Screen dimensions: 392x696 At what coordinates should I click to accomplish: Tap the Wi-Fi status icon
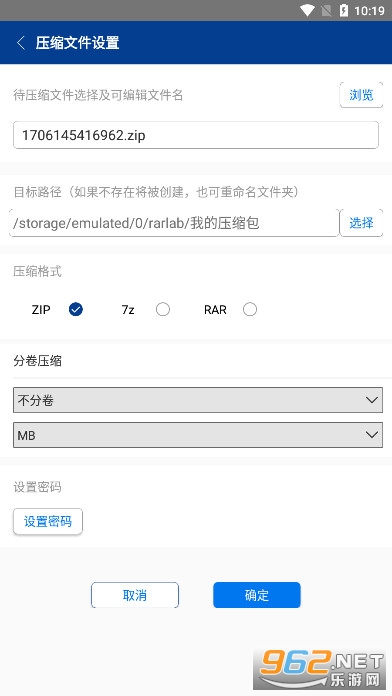pos(307,10)
